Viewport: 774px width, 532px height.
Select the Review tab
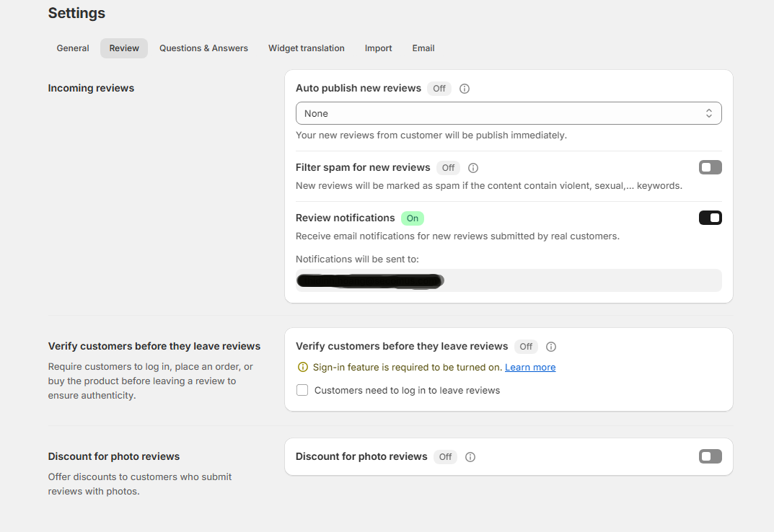pyautogui.click(x=124, y=48)
